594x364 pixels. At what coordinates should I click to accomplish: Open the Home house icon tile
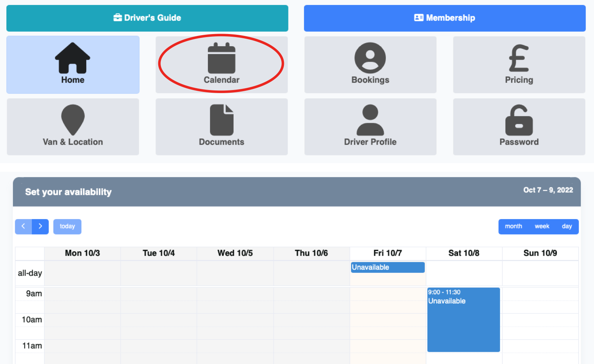coord(73,64)
